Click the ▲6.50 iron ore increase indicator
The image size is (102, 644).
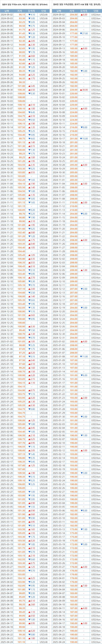(x=32, y=90)
